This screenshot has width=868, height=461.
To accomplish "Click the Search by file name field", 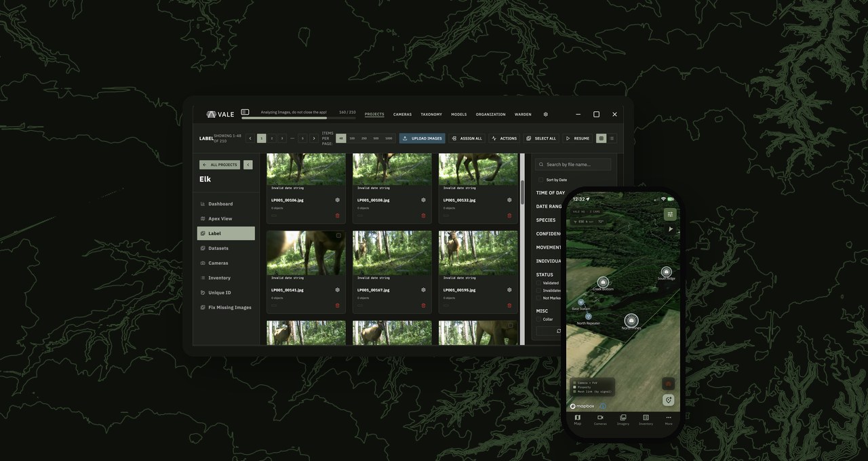I will (x=573, y=165).
